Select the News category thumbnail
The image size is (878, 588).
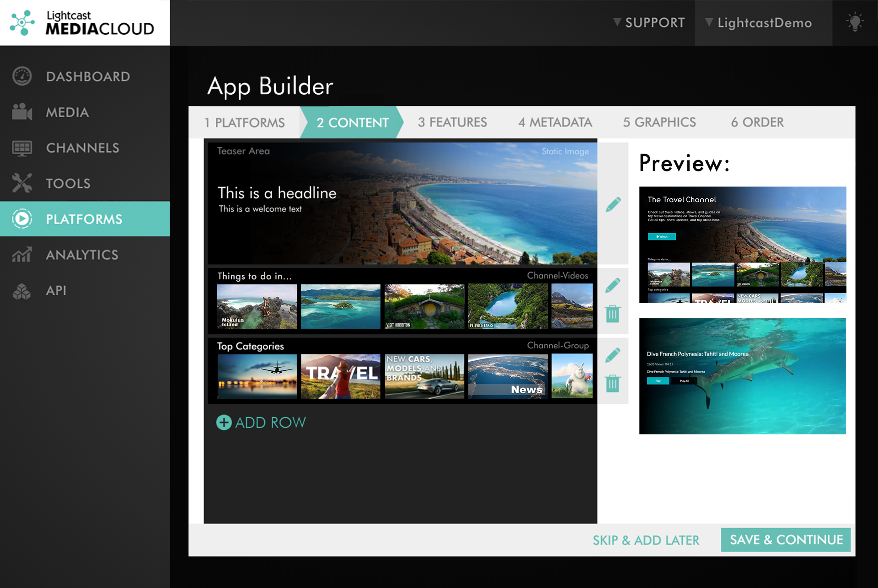[x=508, y=376]
